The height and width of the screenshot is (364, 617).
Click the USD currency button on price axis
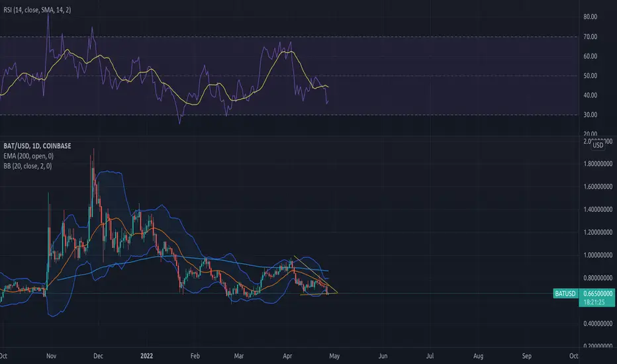598,145
